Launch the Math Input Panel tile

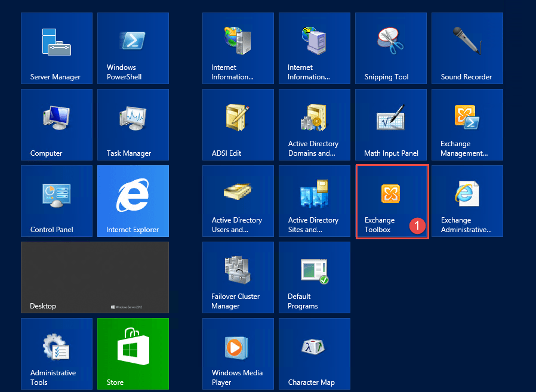coord(391,125)
